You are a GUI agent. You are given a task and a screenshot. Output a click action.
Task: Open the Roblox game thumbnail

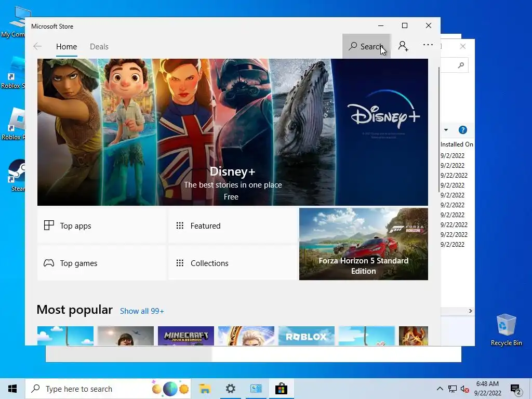pos(307,336)
